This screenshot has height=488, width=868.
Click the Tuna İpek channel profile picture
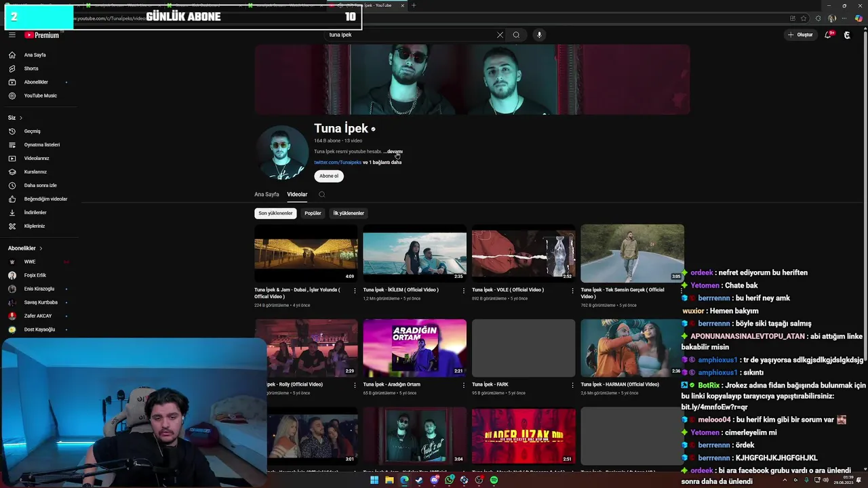point(281,152)
